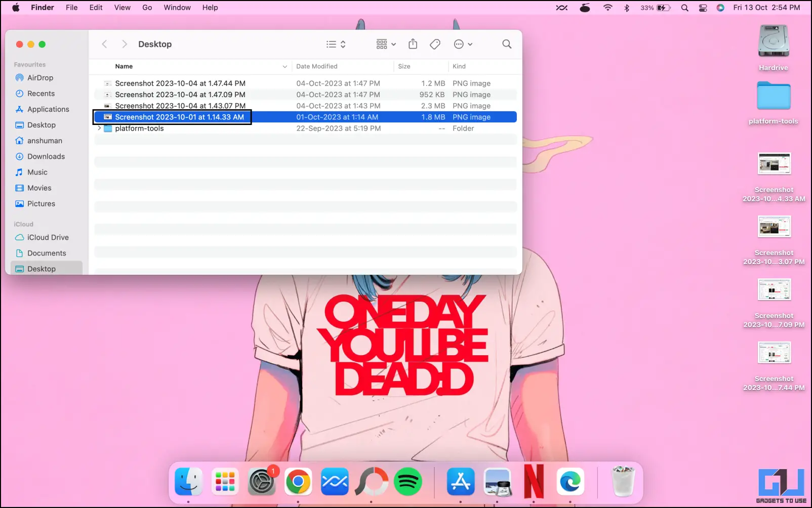Viewport: 812px width, 508px height.
Task: Open Launchpad from the Dock
Action: tap(225, 481)
